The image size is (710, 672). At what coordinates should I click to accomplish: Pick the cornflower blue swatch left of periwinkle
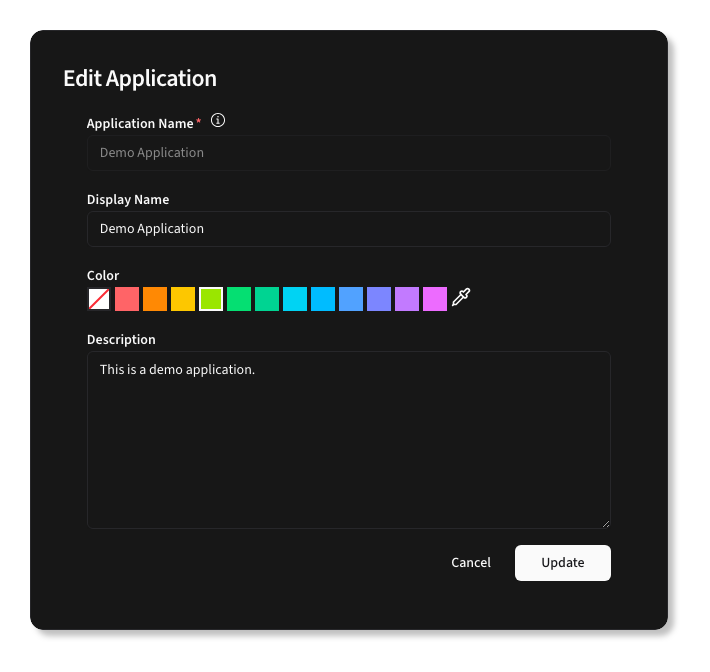tap(351, 299)
